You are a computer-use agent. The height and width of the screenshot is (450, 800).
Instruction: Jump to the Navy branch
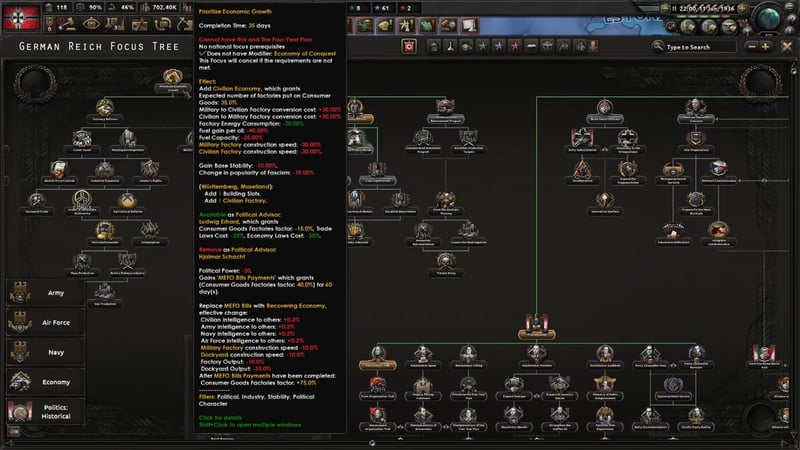click(45, 352)
